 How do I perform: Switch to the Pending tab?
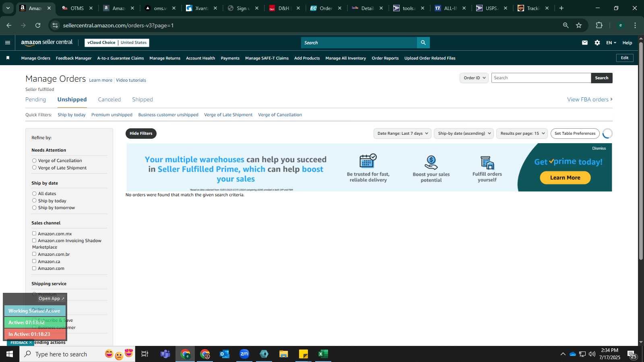(x=36, y=99)
